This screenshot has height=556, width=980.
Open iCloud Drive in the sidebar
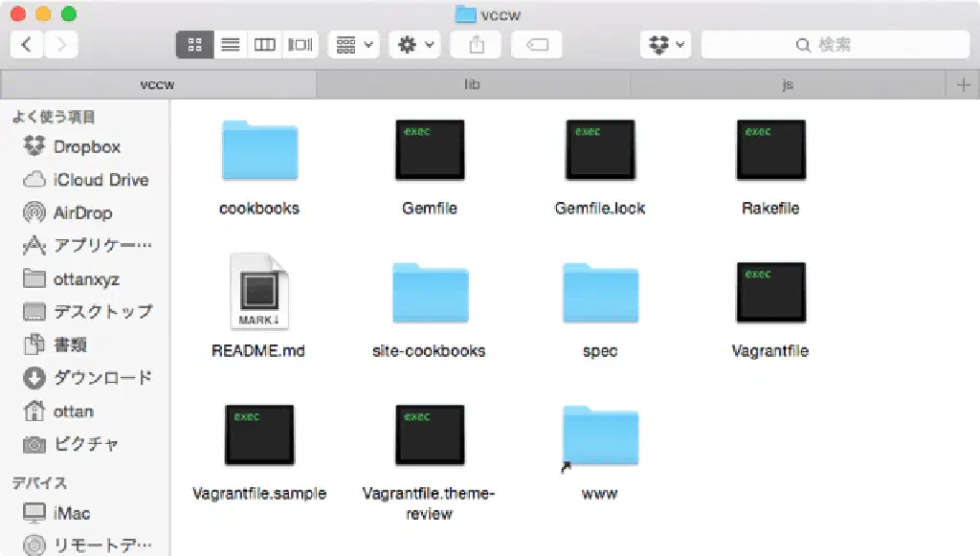tap(100, 180)
